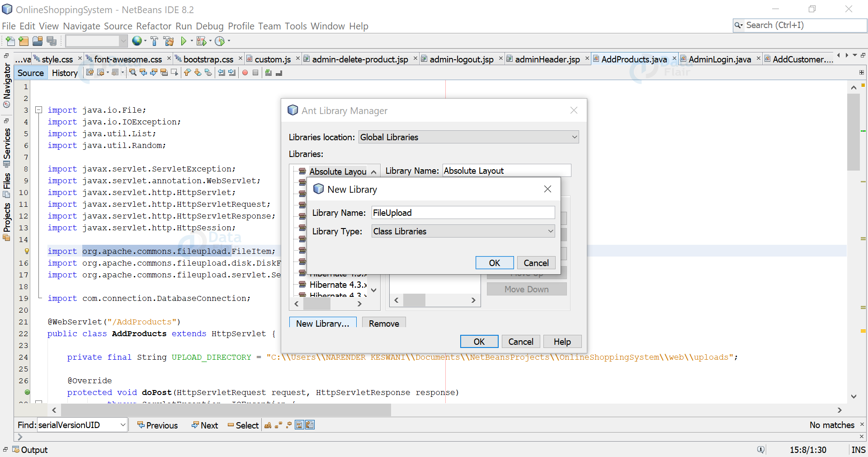This screenshot has height=457, width=868.
Task: Click the magnifier Find Selection icon
Action: tap(132, 72)
